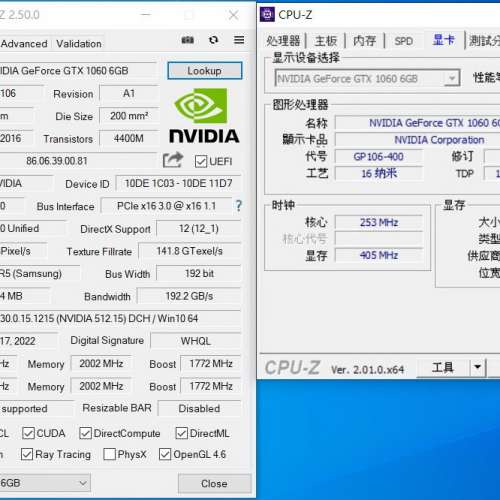This screenshot has width=500, height=500.
Task: Open the 处理器 tab in CPU-Z
Action: (283, 41)
